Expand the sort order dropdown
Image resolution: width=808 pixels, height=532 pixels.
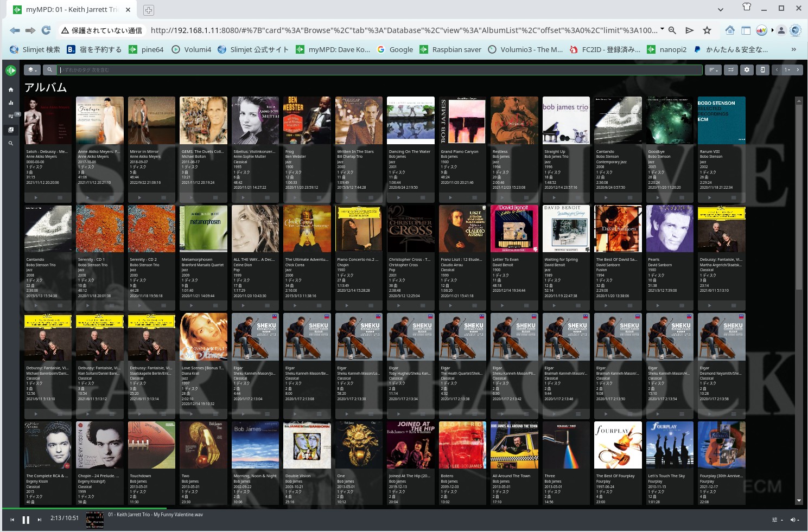(x=712, y=70)
